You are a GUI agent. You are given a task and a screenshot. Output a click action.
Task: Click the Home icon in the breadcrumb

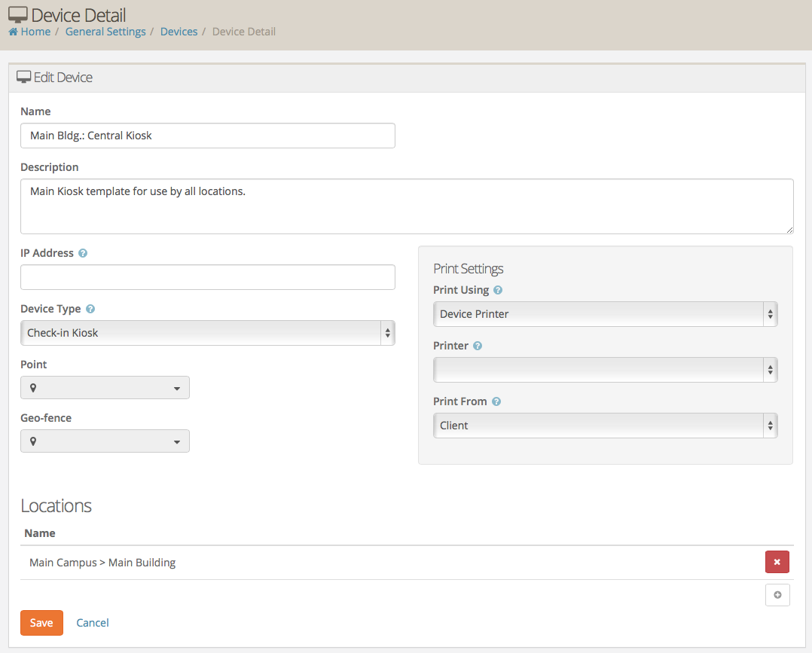tap(12, 31)
